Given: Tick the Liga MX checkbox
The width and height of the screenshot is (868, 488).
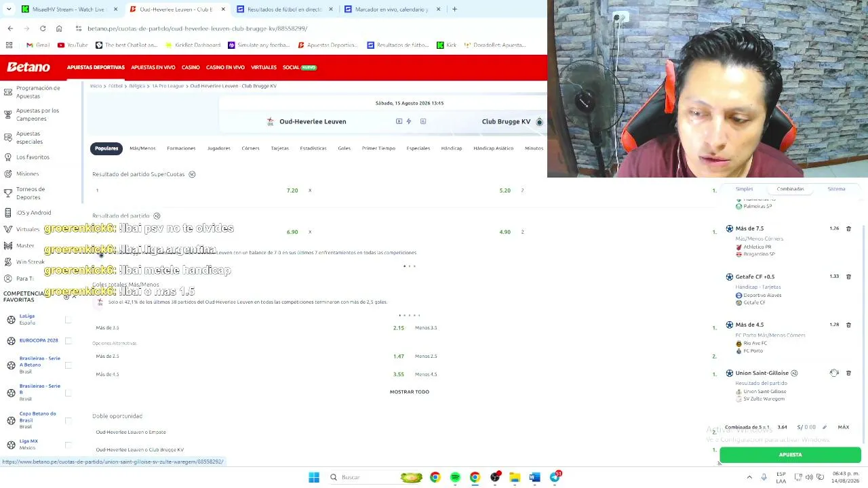Looking at the screenshot, I should (68, 445).
